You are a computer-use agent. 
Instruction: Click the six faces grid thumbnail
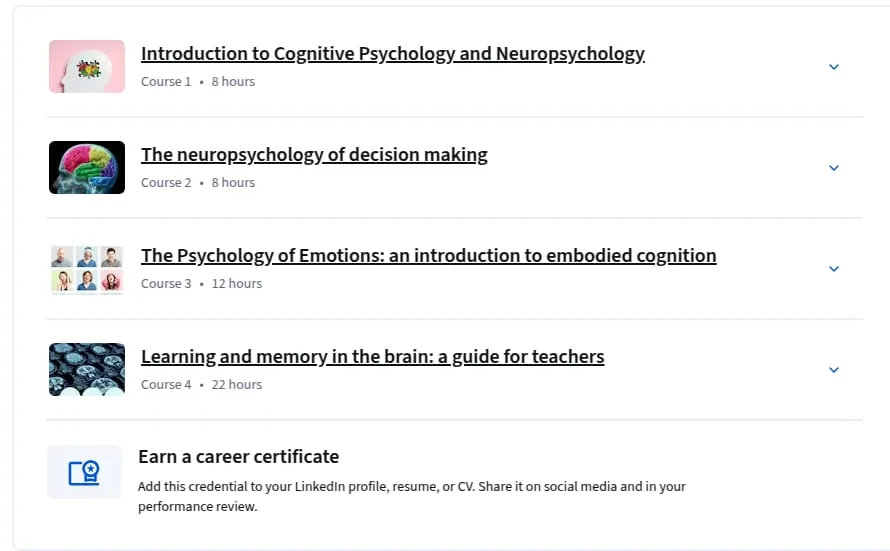pos(87,268)
